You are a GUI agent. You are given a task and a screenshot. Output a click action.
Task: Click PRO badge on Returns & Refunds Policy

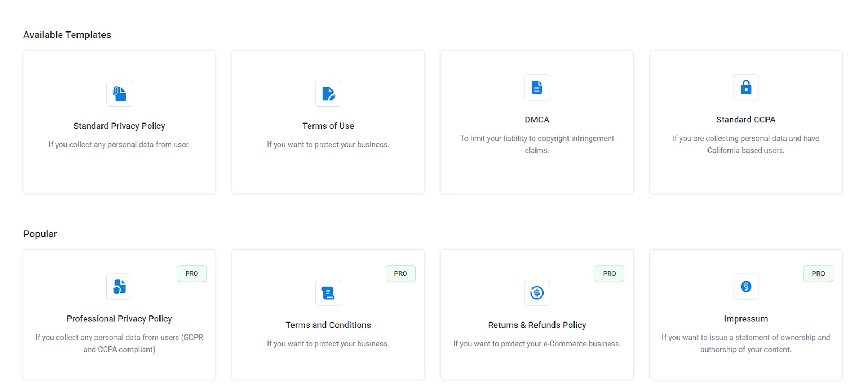(x=609, y=274)
